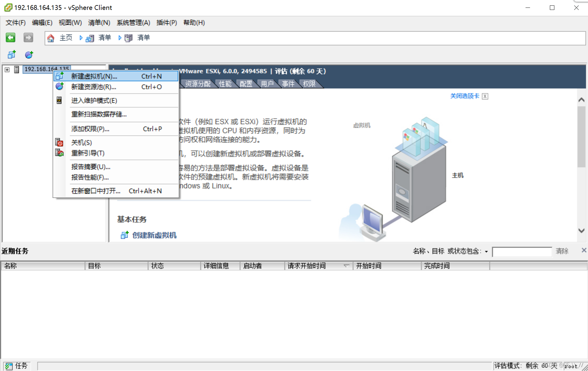Screen dimensions: 588x371
Task: Choose 报告性能(F)... from context menu
Action: pyautogui.click(x=116, y=177)
